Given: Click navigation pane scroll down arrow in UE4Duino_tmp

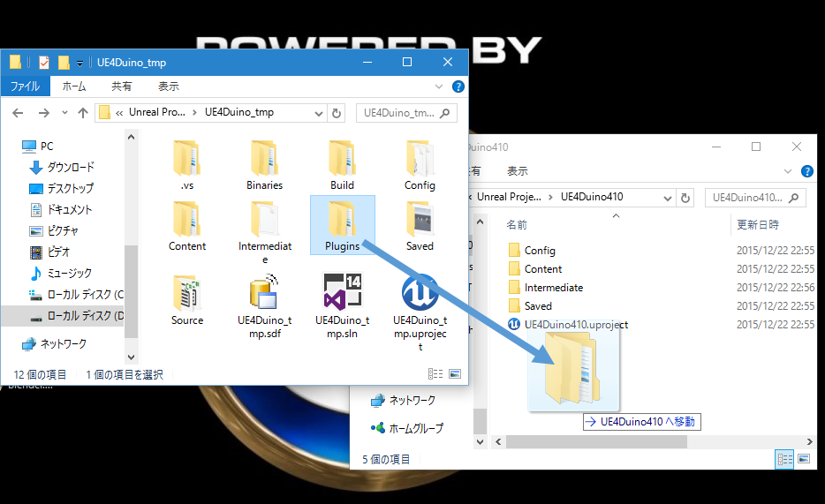Looking at the screenshot, I should click(131, 357).
